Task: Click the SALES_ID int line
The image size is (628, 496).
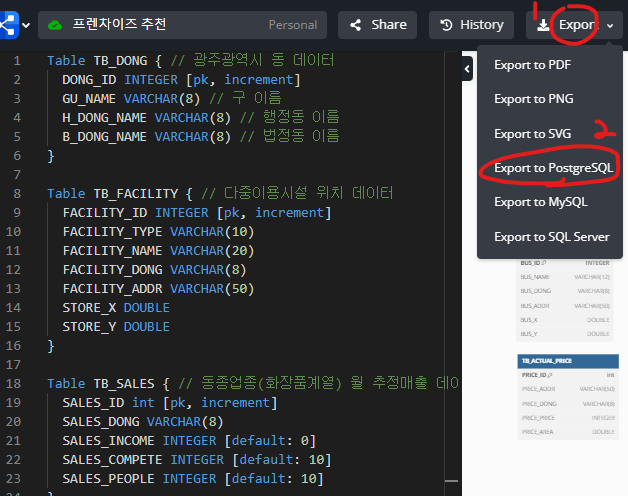Action: point(170,403)
